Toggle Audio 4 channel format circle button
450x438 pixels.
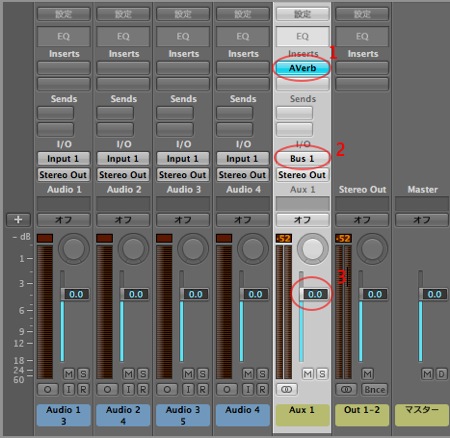[226, 389]
